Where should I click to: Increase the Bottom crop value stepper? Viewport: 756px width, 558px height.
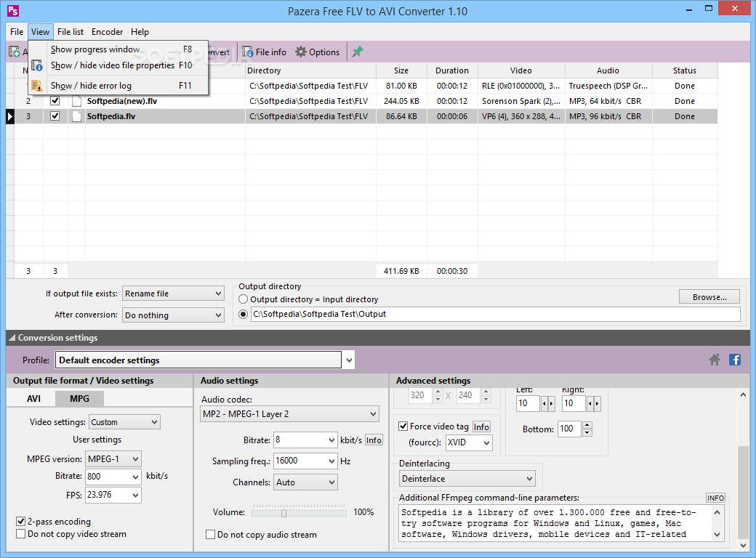pyautogui.click(x=587, y=425)
